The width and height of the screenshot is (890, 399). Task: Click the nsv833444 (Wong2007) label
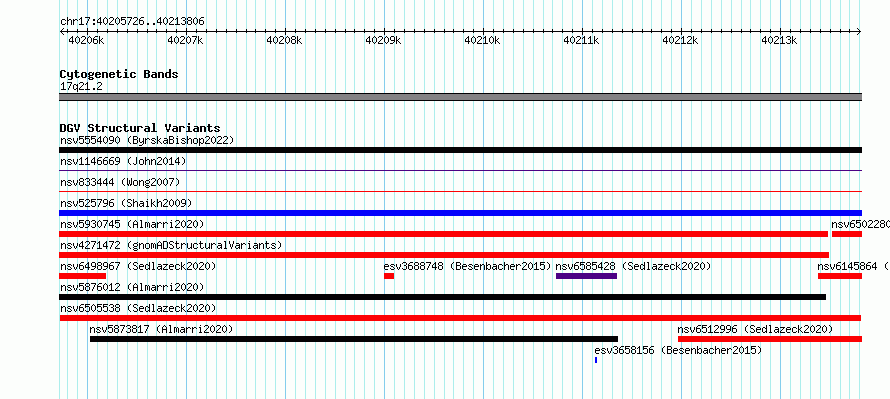[120, 182]
